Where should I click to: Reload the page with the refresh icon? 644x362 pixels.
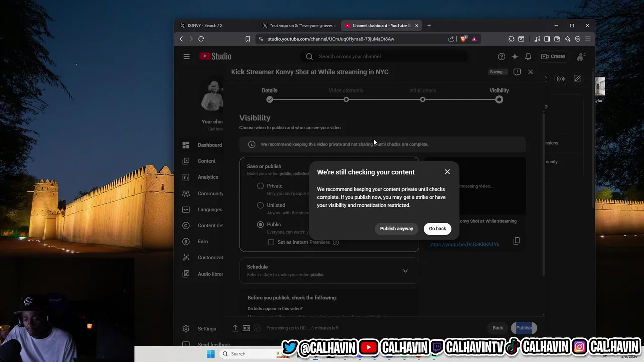[x=201, y=39]
